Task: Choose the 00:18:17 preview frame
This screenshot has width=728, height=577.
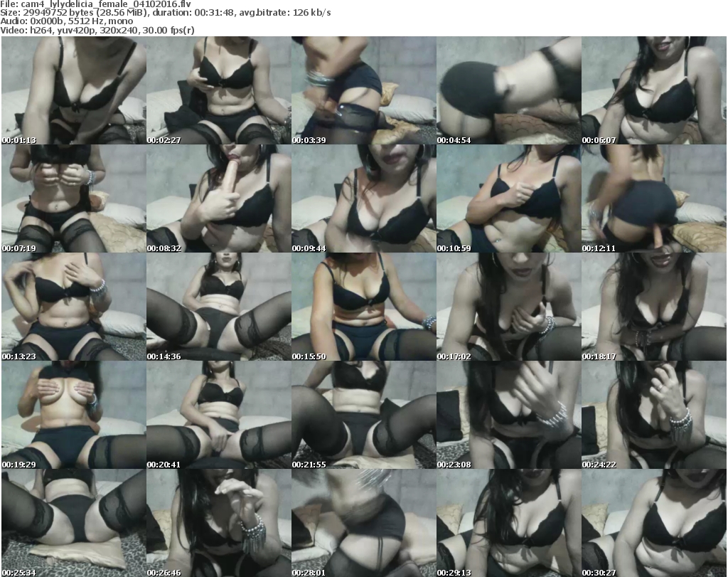Action: (x=654, y=307)
